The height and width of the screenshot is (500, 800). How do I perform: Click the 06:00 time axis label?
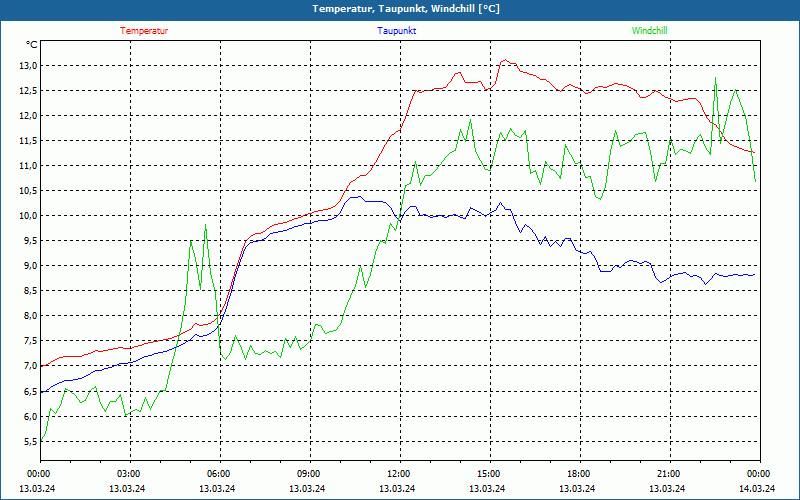coord(220,474)
